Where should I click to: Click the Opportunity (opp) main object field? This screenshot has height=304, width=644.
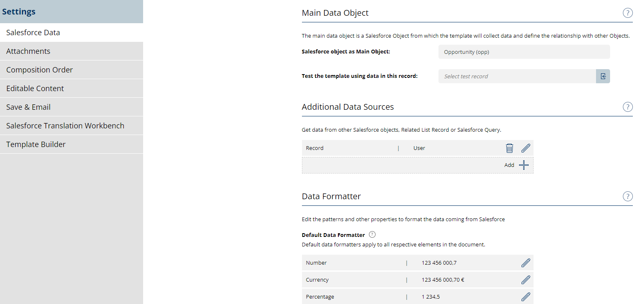coord(524,52)
